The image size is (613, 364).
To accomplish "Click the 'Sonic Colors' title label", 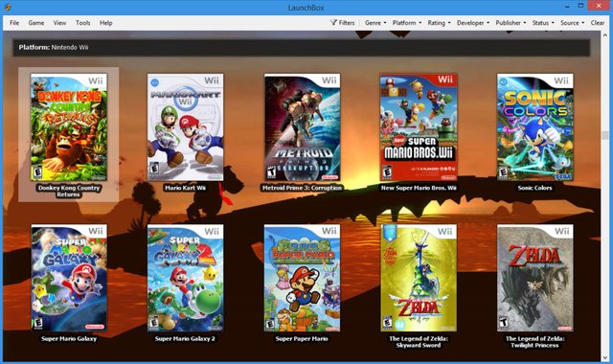I will pos(534,188).
